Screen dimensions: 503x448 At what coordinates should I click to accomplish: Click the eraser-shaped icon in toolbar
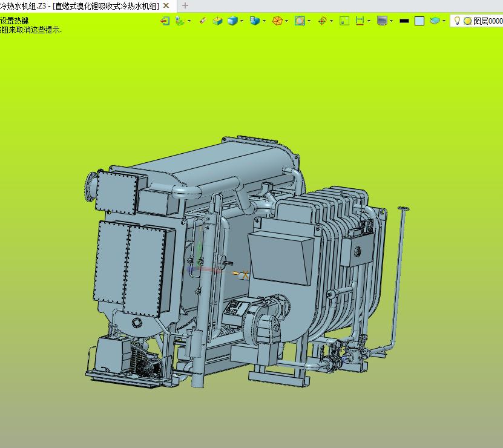point(202,21)
